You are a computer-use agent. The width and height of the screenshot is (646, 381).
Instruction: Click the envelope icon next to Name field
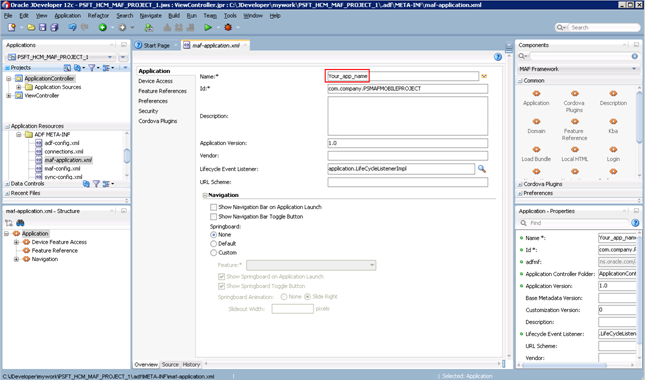[x=484, y=76]
